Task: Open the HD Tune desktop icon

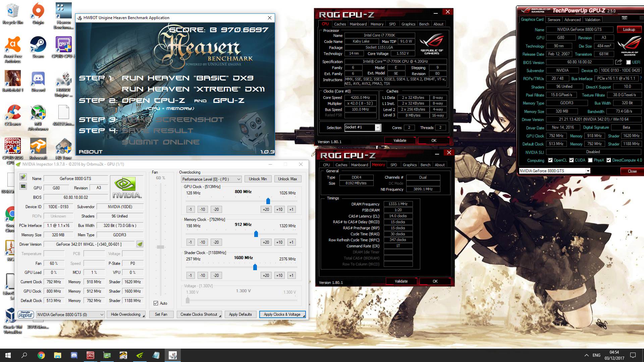Action: (x=63, y=149)
